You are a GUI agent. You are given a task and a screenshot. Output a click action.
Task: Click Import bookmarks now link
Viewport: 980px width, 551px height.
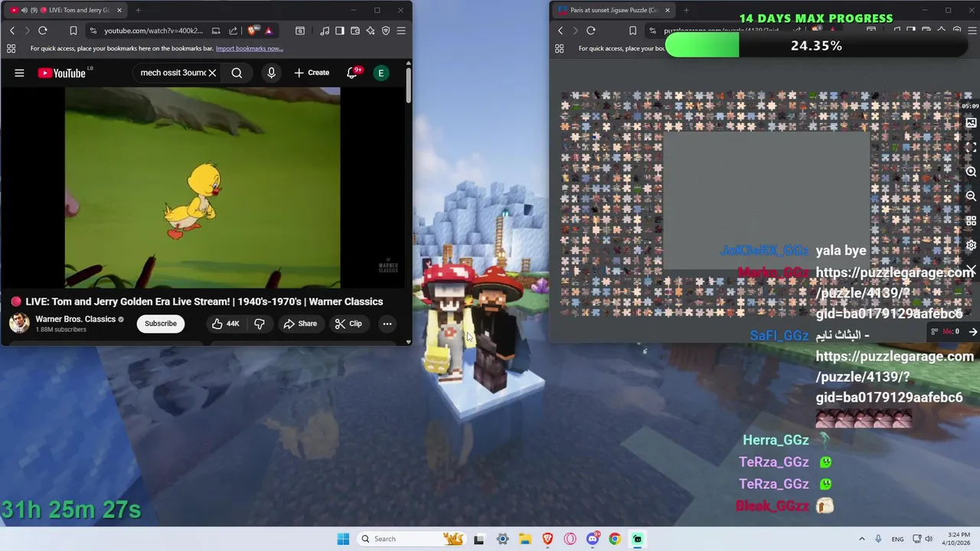tap(250, 48)
